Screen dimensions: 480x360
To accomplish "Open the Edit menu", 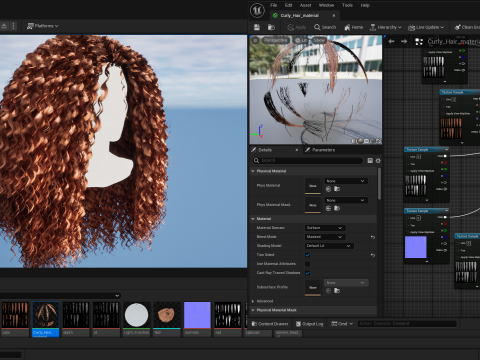I will (x=288, y=5).
